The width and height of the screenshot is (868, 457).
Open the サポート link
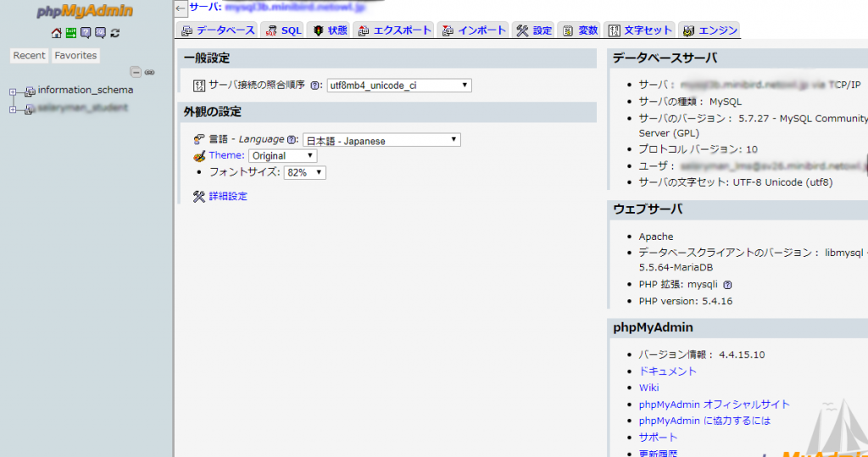[x=658, y=437]
